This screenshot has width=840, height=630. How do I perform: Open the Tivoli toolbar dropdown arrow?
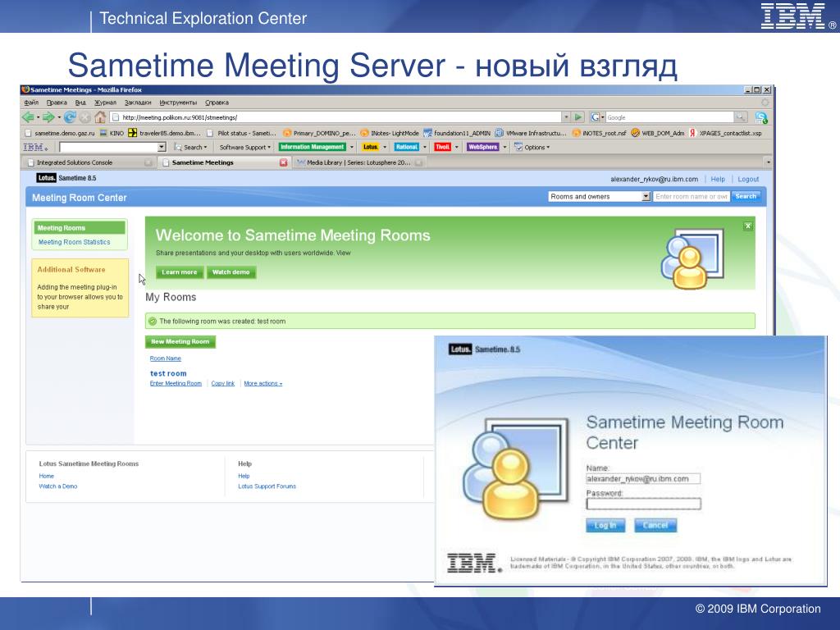(456, 147)
